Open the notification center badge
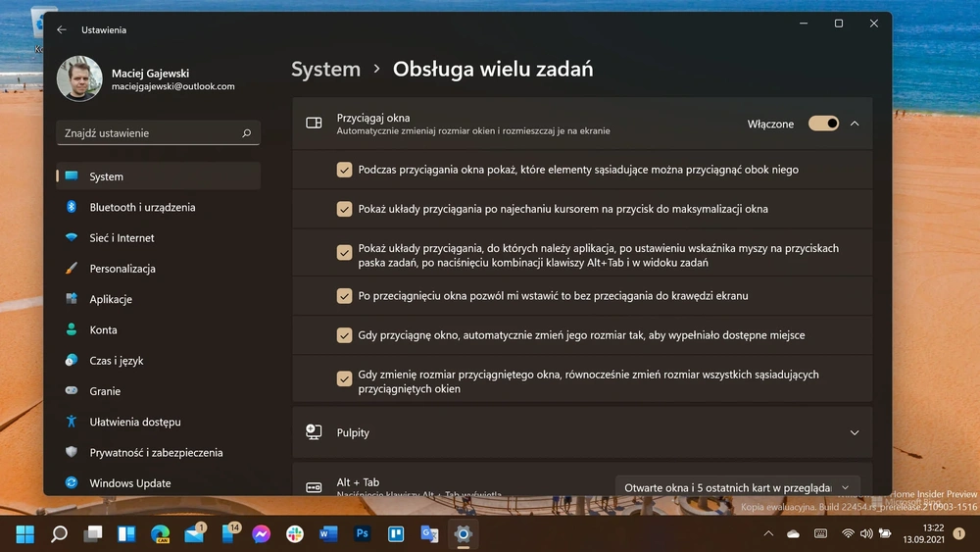This screenshot has height=552, width=980. tap(958, 534)
